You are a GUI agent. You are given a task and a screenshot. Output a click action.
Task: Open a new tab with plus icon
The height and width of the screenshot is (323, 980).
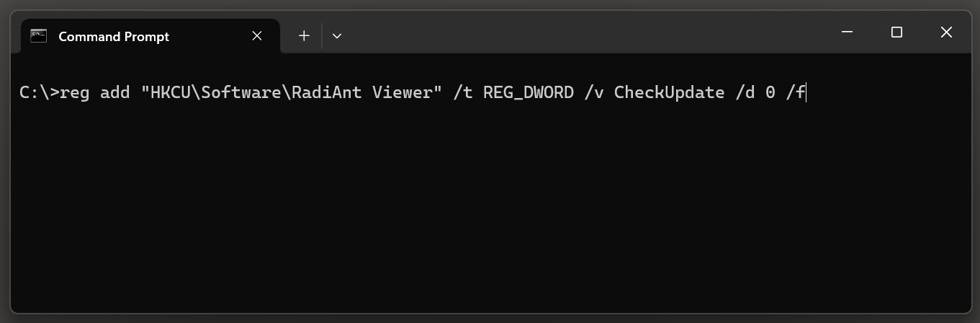click(x=304, y=35)
